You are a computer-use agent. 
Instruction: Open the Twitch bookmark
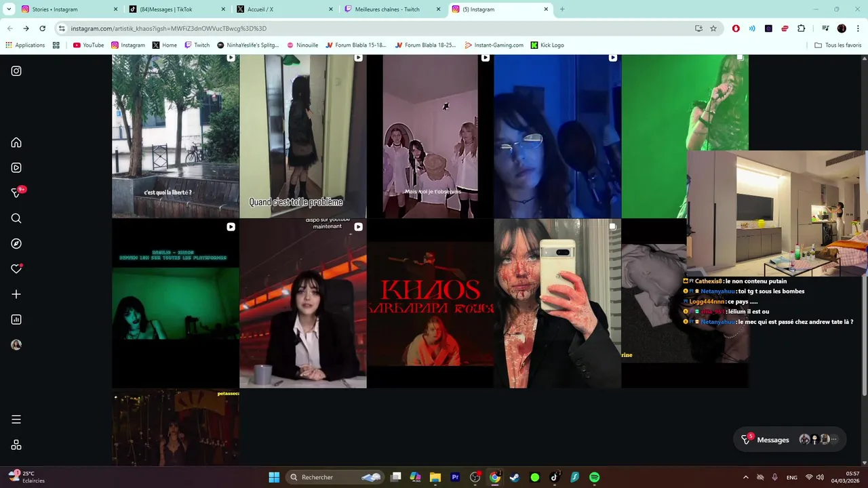coord(197,45)
